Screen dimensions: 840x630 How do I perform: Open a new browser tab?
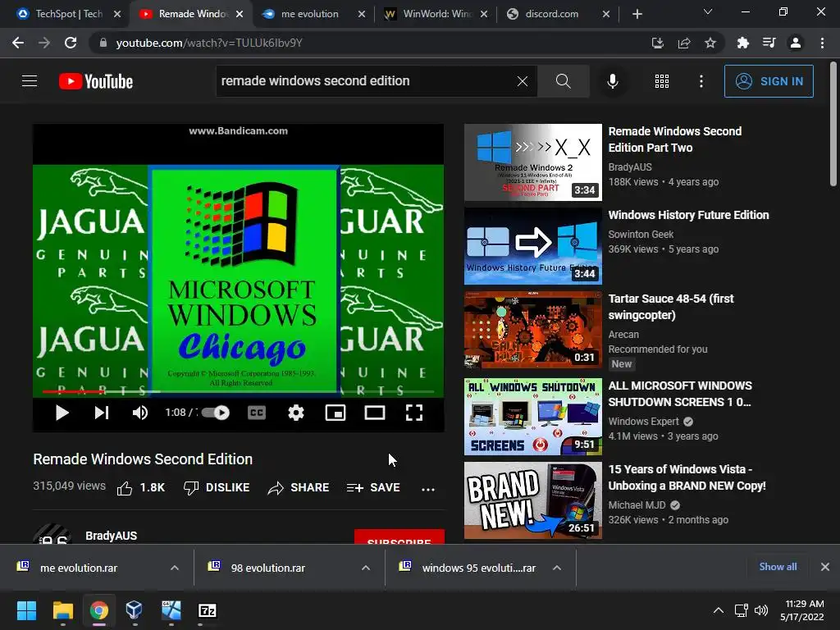tap(637, 15)
